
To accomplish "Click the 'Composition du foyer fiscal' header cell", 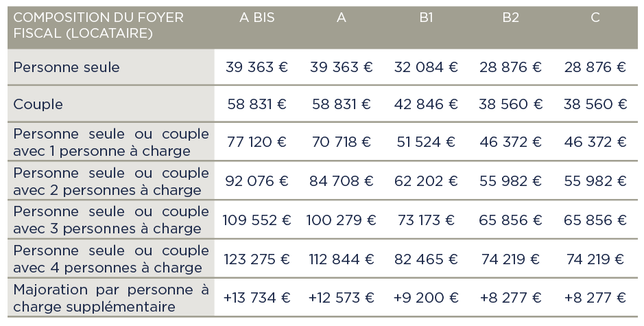I will click(x=99, y=25).
